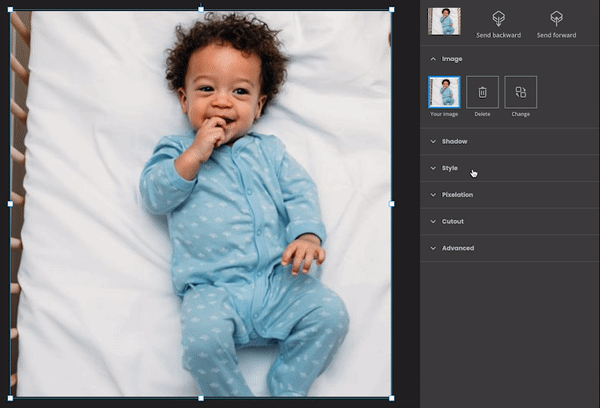Click the Change image icon
Image resolution: width=600 pixels, height=408 pixels.
pyautogui.click(x=520, y=92)
